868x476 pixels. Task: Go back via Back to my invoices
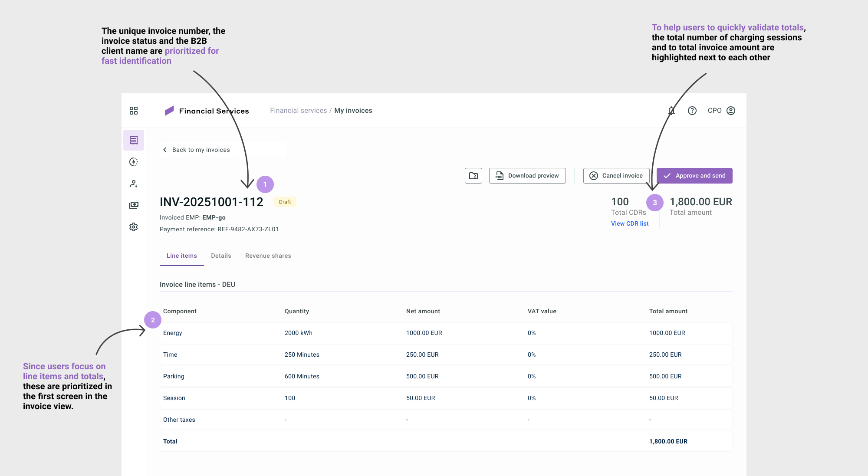pos(201,150)
